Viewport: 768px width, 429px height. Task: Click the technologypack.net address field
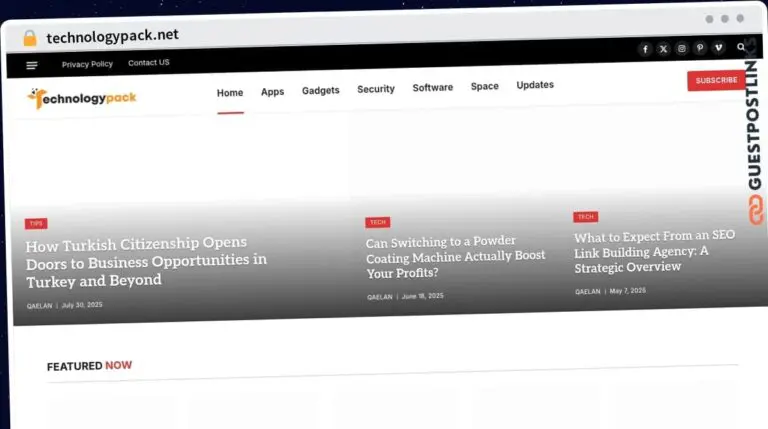click(112, 36)
